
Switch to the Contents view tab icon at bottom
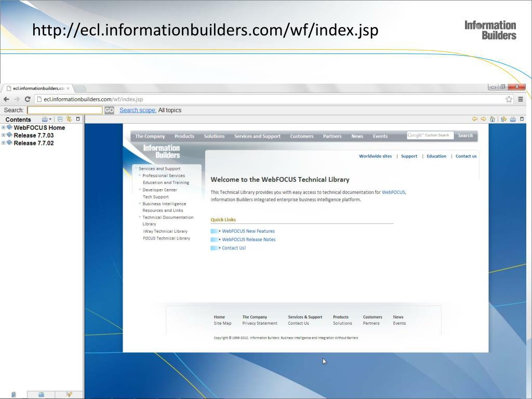tap(14, 395)
